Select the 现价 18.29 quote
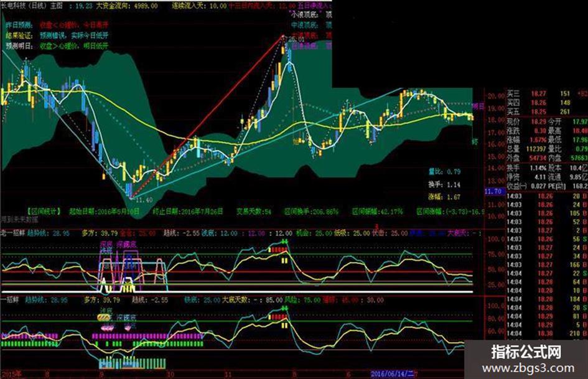This screenshot has width=588, height=379. point(526,121)
